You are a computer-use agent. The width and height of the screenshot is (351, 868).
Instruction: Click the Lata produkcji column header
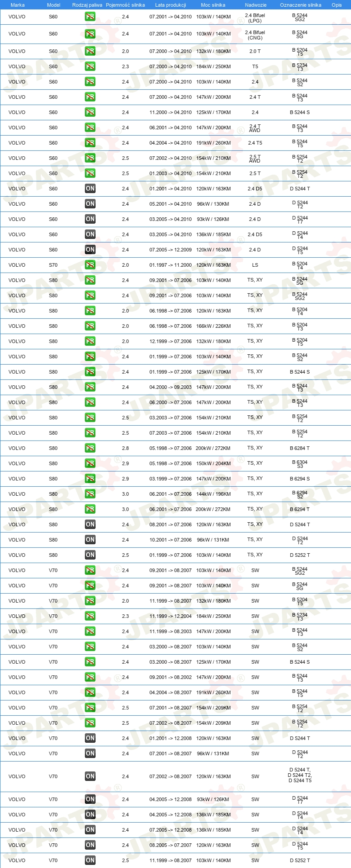pyautogui.click(x=171, y=5)
